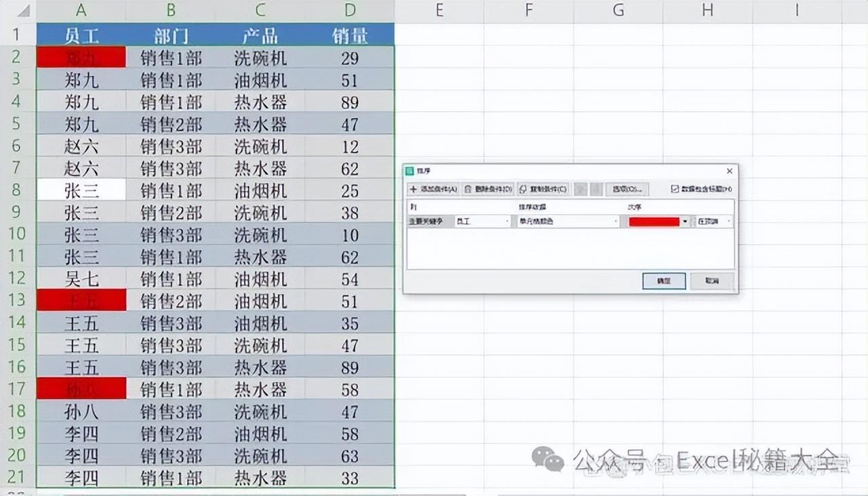This screenshot has height=496, width=868.
Task: Click 洗碗机 in row 2
Action: 260,57
